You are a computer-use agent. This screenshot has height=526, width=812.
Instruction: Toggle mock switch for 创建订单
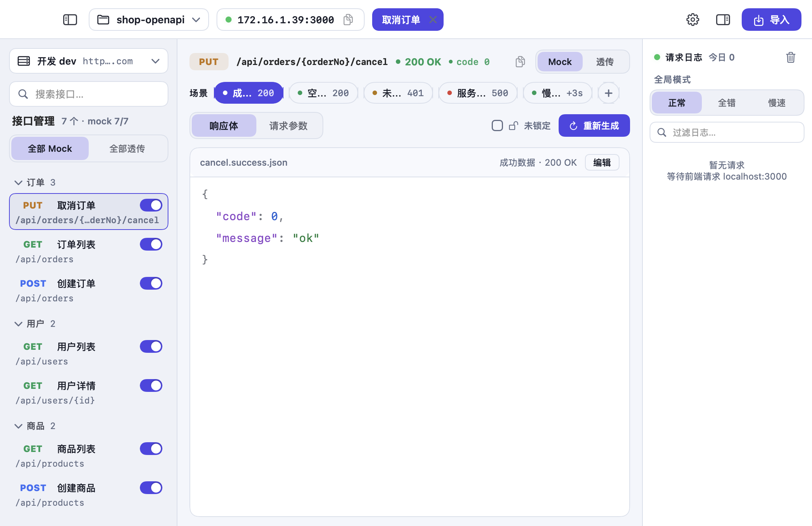(x=151, y=283)
